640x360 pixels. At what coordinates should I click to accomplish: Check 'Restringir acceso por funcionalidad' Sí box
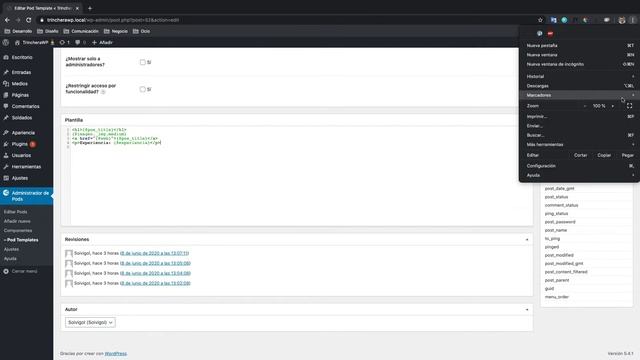pyautogui.click(x=142, y=89)
